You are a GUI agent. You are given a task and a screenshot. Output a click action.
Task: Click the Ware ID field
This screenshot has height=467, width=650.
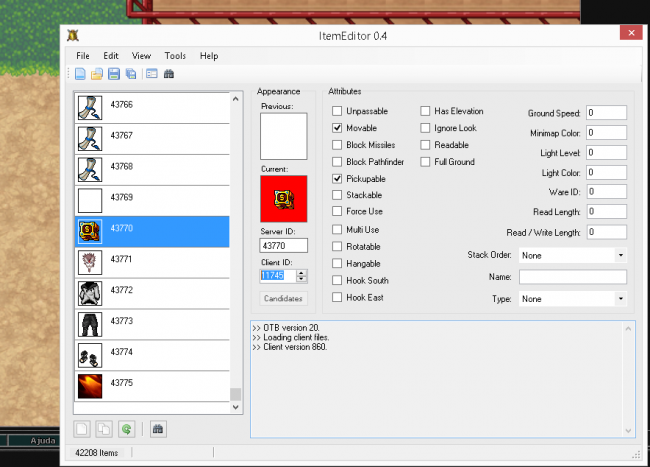tap(606, 191)
